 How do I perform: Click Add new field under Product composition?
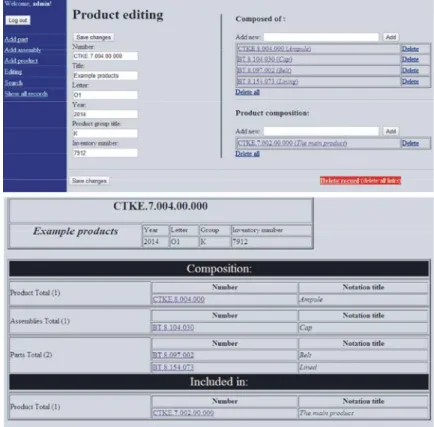(321, 131)
